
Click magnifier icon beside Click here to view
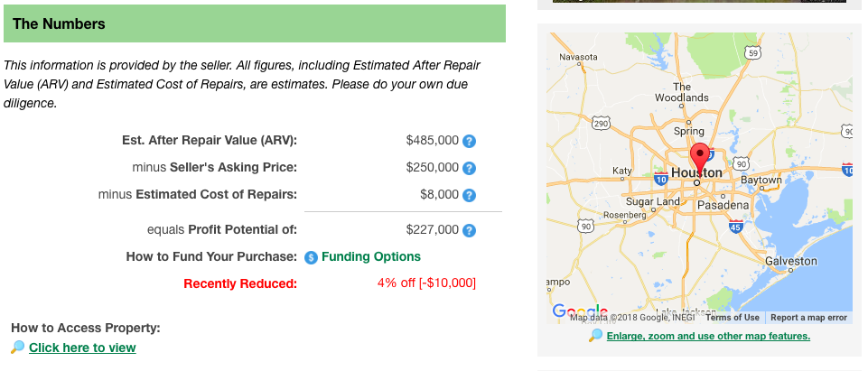point(18,348)
